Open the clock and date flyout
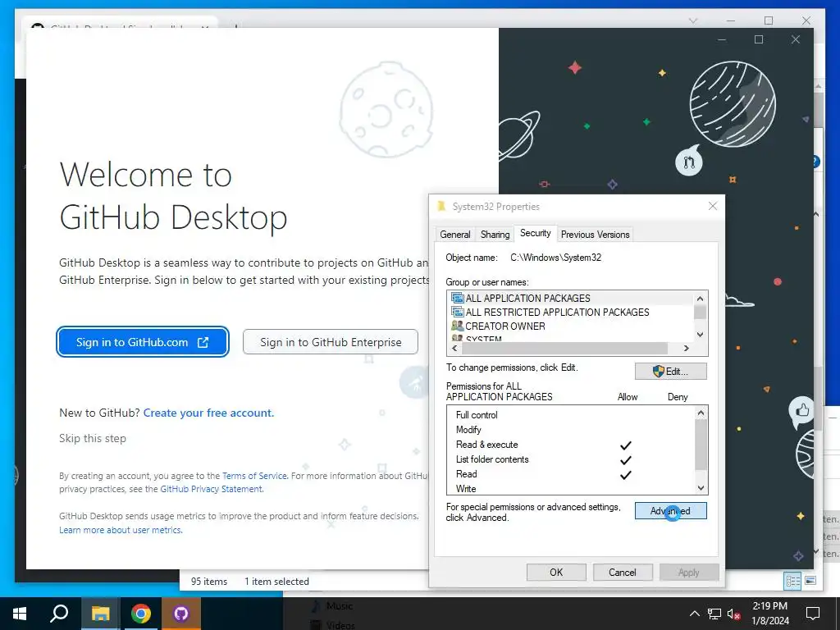The width and height of the screenshot is (840, 630). [770, 614]
